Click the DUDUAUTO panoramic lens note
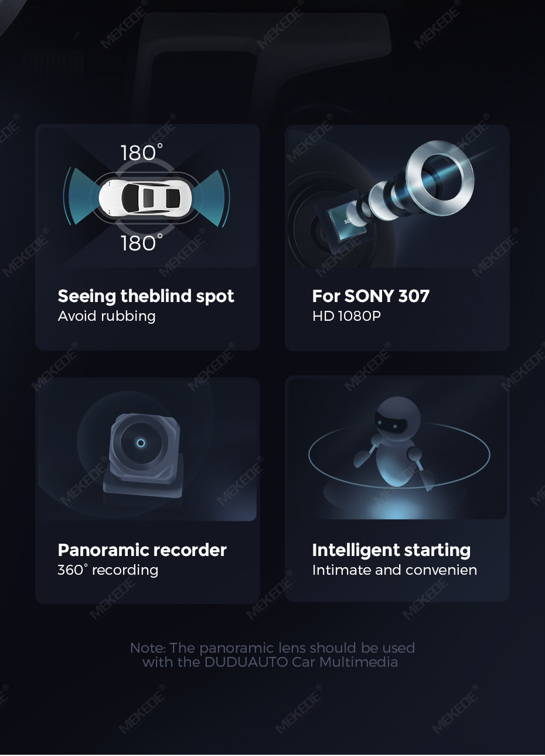 tap(272, 655)
